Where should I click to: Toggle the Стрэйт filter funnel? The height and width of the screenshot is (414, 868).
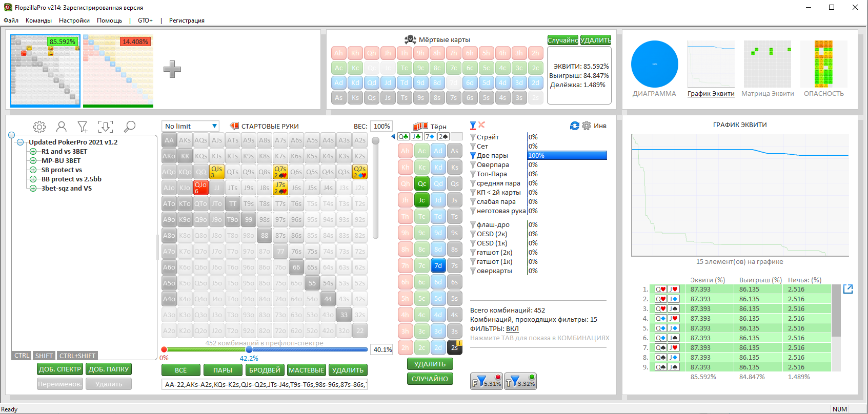pos(473,137)
